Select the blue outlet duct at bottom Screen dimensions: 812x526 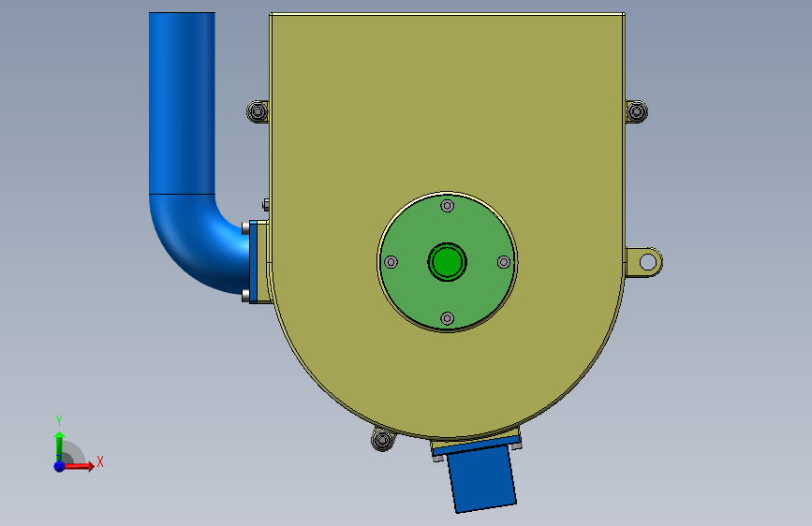481,479
